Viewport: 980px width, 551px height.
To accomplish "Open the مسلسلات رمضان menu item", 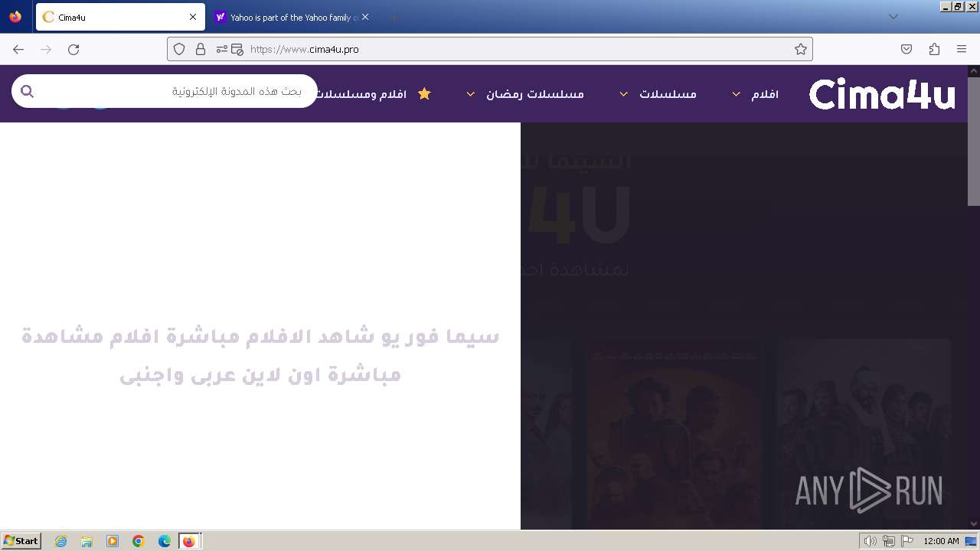I will 535,94.
